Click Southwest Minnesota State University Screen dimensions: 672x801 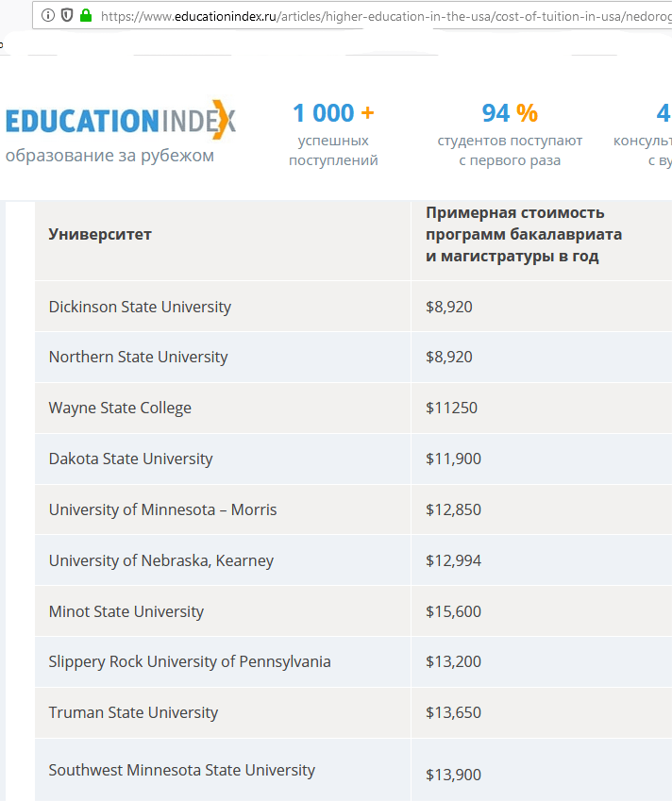(x=182, y=770)
